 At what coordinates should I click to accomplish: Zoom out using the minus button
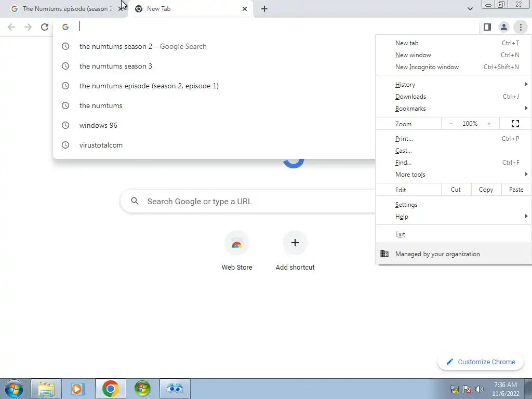450,124
